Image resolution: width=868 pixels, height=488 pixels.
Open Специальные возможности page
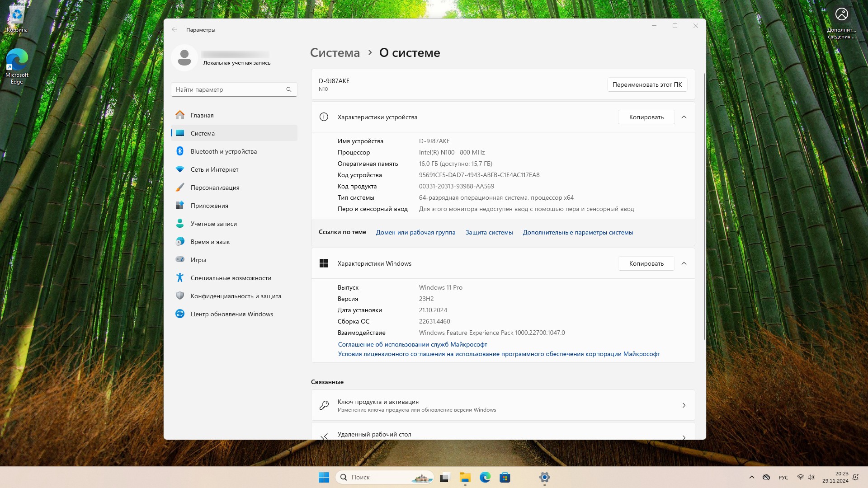pyautogui.click(x=231, y=278)
